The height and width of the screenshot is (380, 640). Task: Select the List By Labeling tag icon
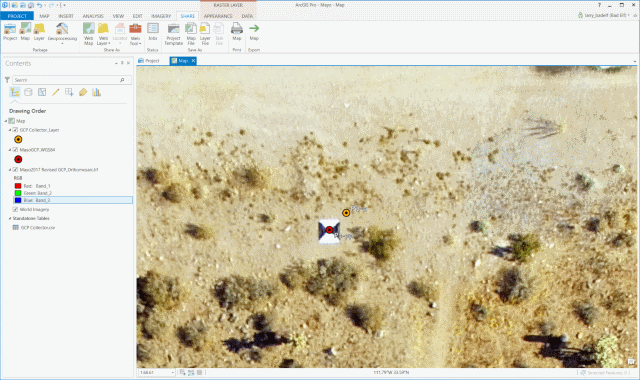click(83, 92)
